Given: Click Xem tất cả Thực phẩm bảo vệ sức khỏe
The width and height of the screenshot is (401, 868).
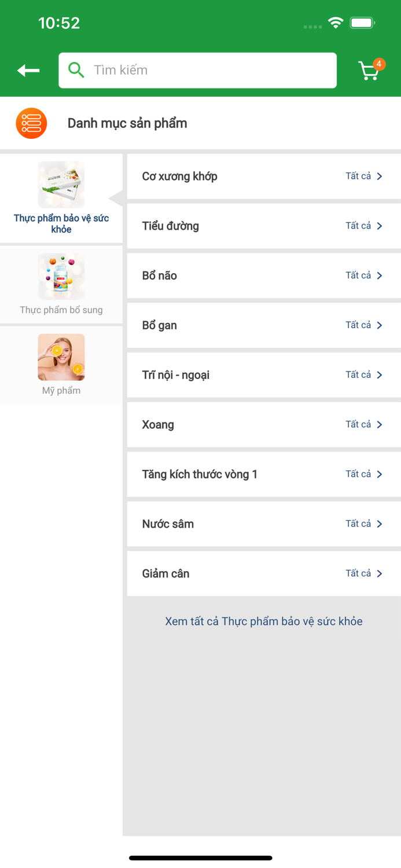Looking at the screenshot, I should coord(263,621).
